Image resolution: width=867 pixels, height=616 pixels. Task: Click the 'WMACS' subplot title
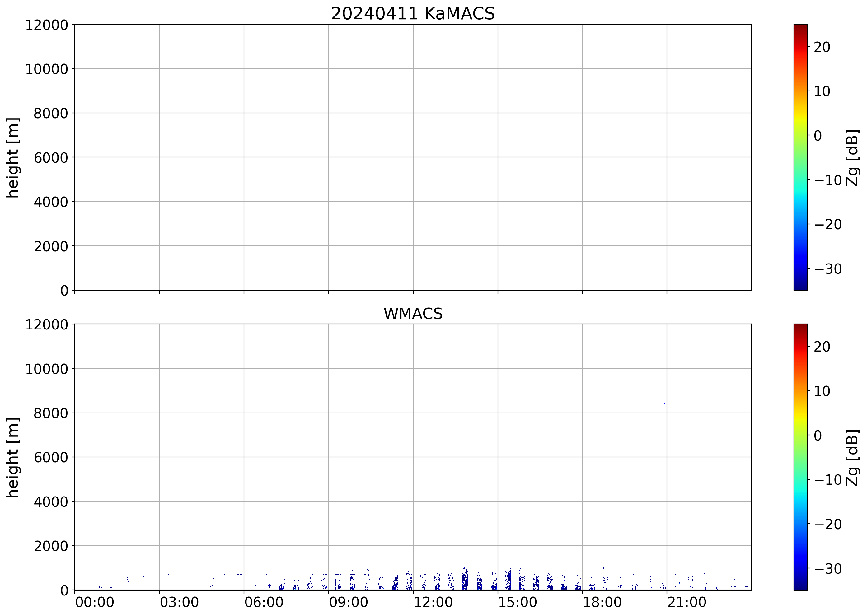tap(413, 314)
